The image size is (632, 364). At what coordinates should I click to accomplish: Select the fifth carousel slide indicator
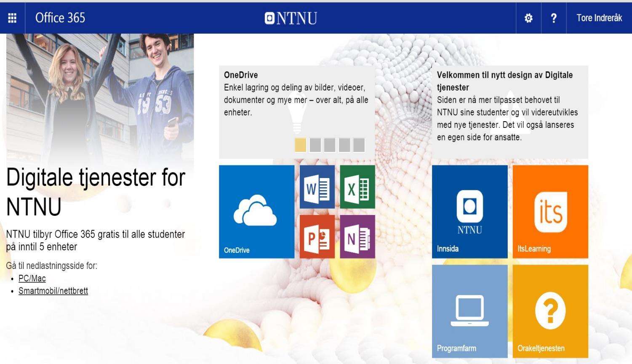(x=359, y=145)
